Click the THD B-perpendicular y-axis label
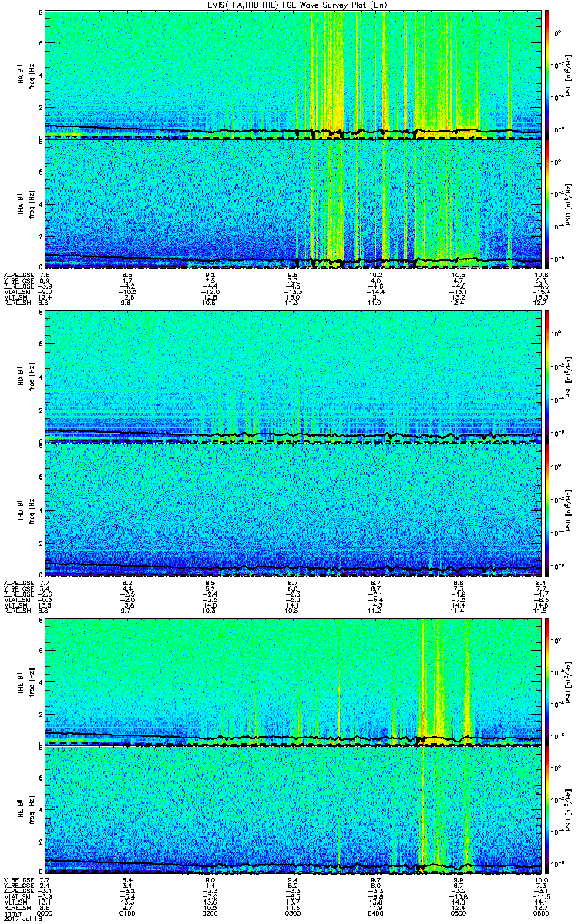This screenshot has width=578, height=924. coord(26,377)
